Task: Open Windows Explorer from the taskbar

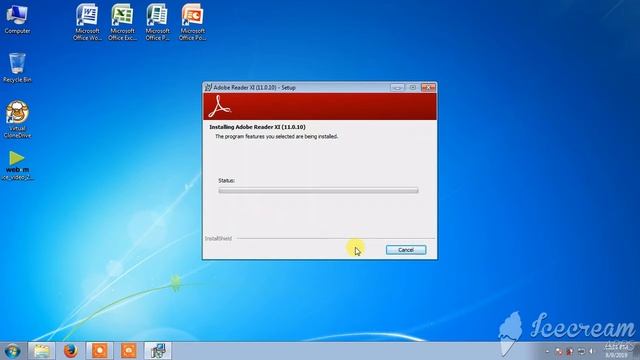Action: (41, 351)
